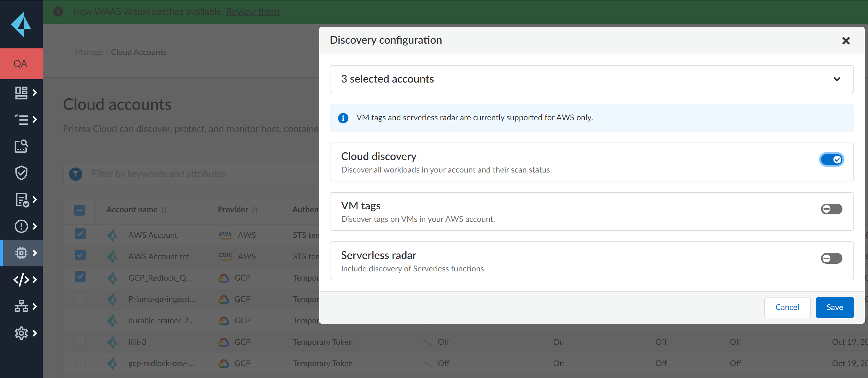
Task: Click the Save button
Action: point(834,308)
